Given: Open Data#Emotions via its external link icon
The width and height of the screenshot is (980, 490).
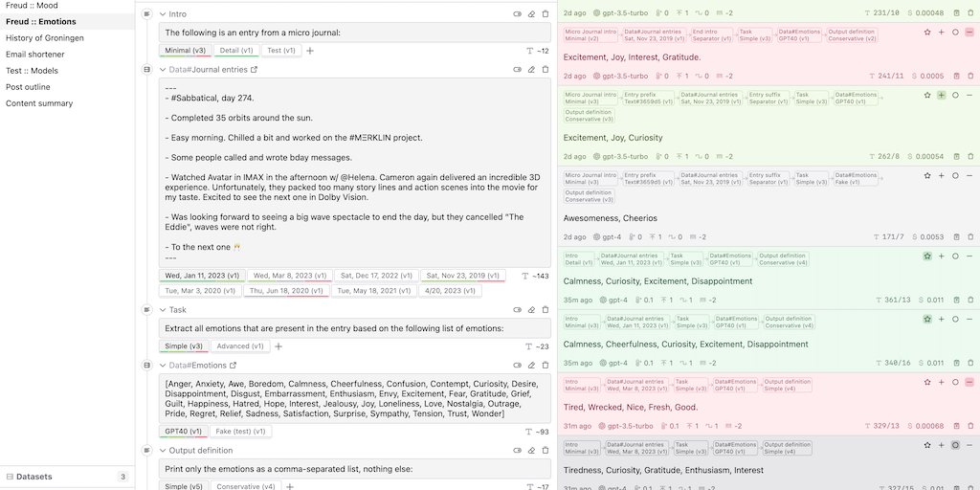Looking at the screenshot, I should (x=234, y=365).
